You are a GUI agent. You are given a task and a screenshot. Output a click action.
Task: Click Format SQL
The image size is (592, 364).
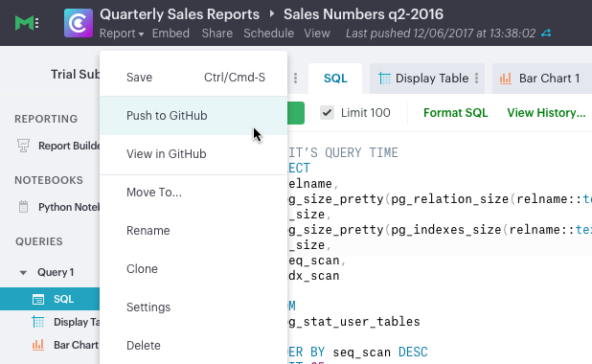pos(455,113)
